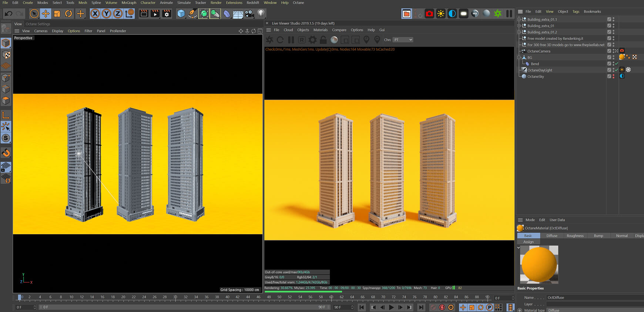Click Live Viewer settings gear icon
Image resolution: width=644 pixels, height=312 pixels.
click(x=312, y=40)
